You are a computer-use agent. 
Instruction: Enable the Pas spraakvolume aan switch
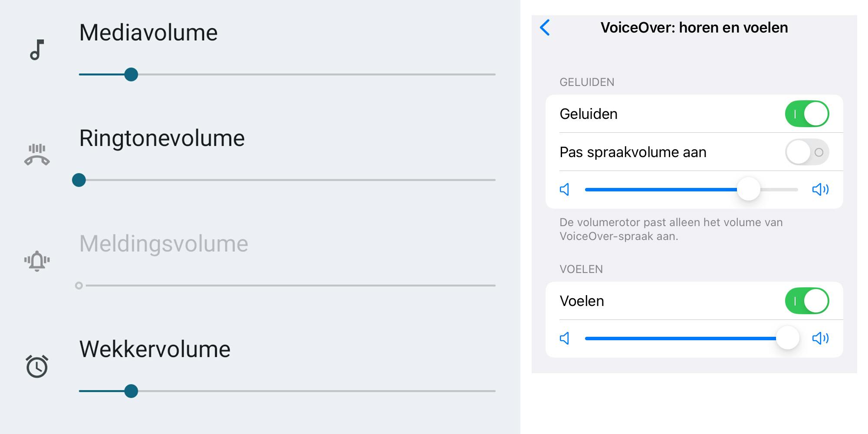pyautogui.click(x=807, y=152)
